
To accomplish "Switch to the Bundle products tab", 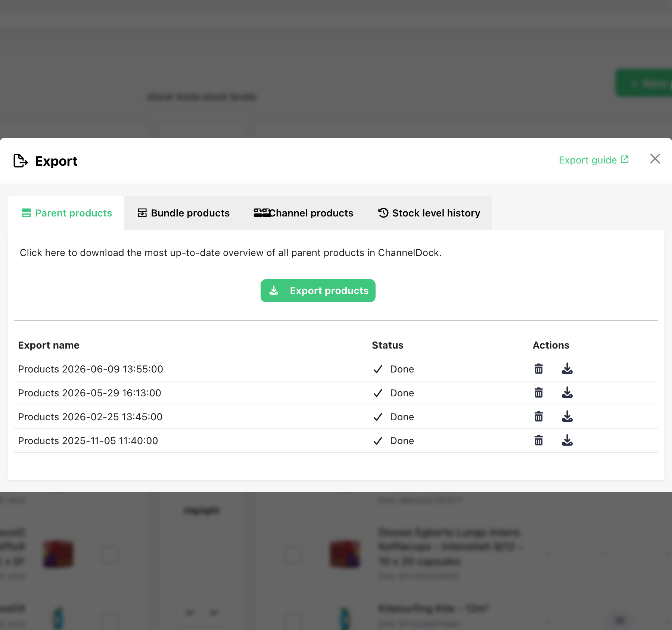I will [x=183, y=213].
